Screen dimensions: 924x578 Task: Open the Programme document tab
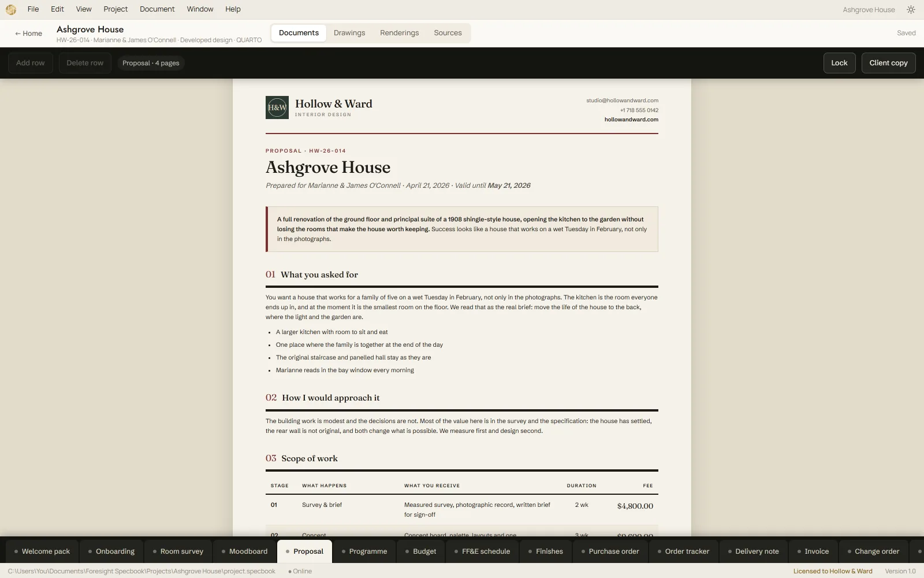364,551
